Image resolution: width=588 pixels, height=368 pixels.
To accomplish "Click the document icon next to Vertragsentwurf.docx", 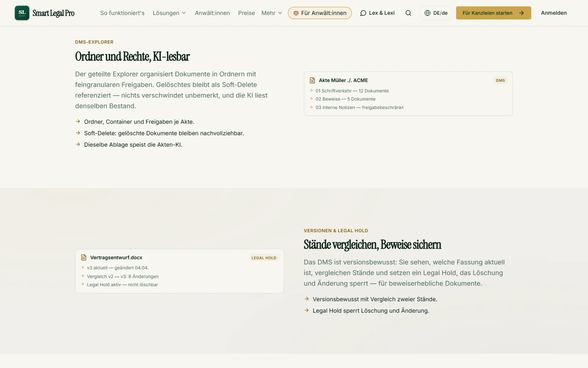I will pos(84,258).
